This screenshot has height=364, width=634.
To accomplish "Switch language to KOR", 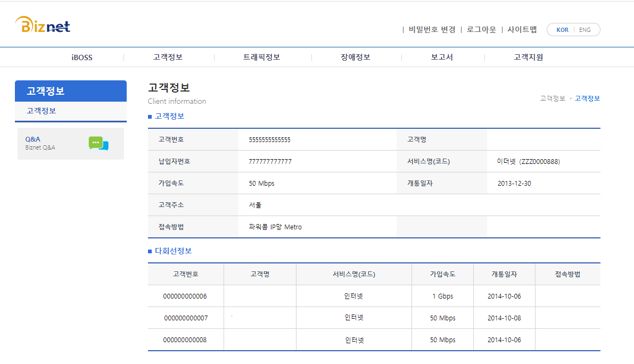I will 562,30.
